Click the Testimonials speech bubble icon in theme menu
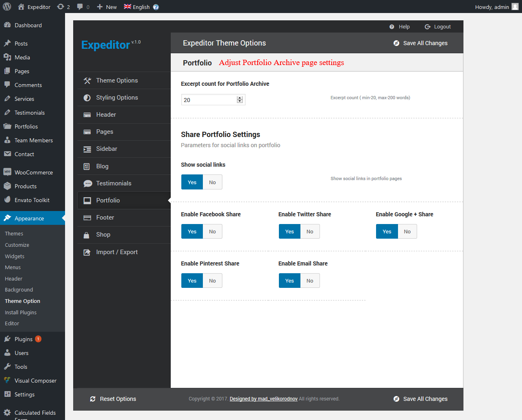522x420 pixels. (87, 183)
